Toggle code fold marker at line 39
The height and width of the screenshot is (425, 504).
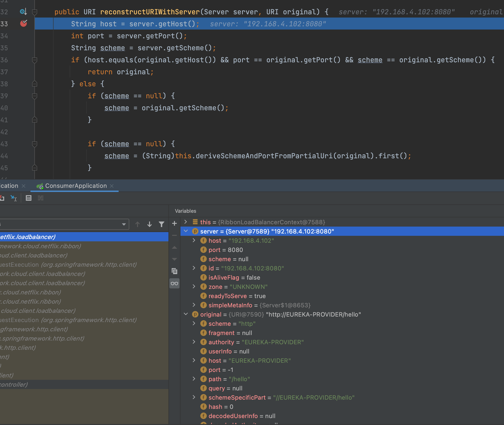coord(34,96)
